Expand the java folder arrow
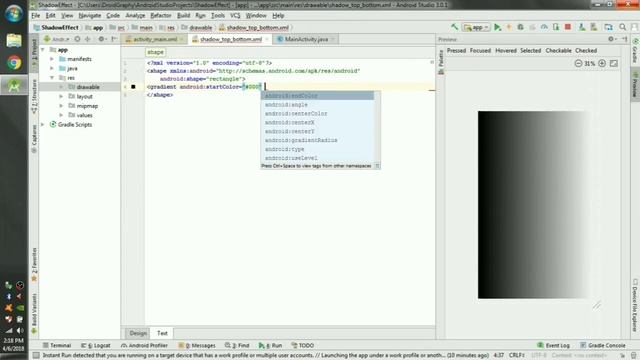 [52, 69]
